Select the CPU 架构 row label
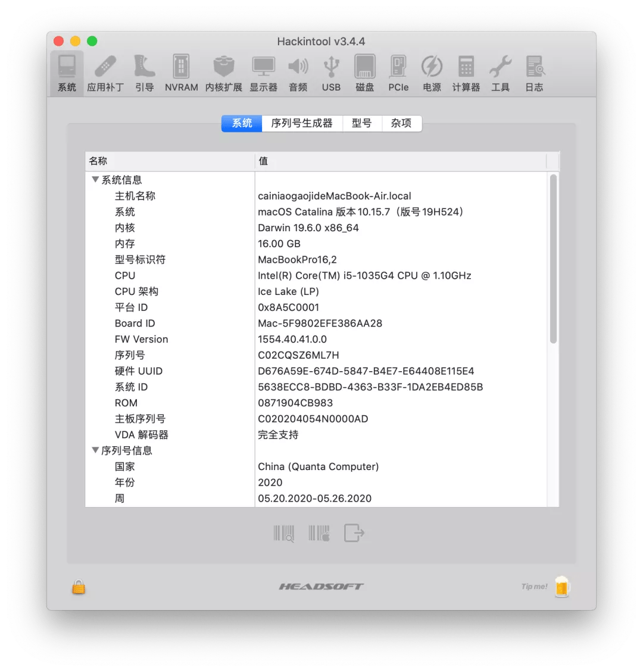The height and width of the screenshot is (672, 643). 137,291
